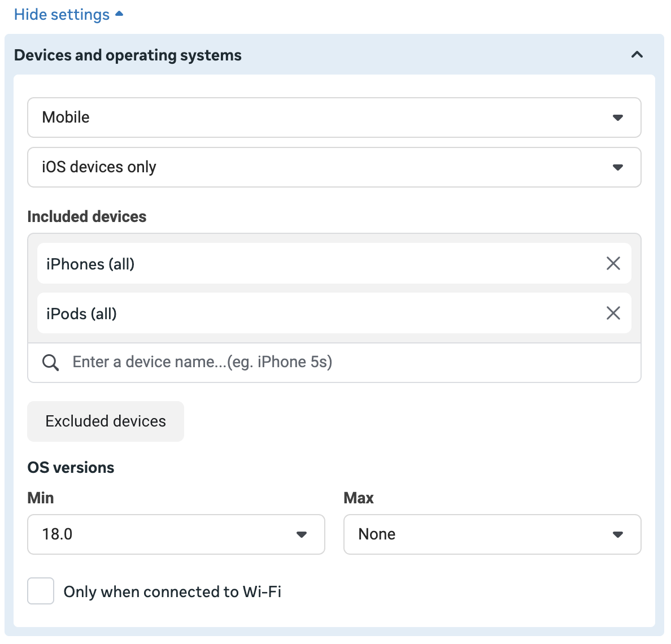Click the dropdown arrow on the Max selector
Screen dimensions: 671x644
[618, 534]
